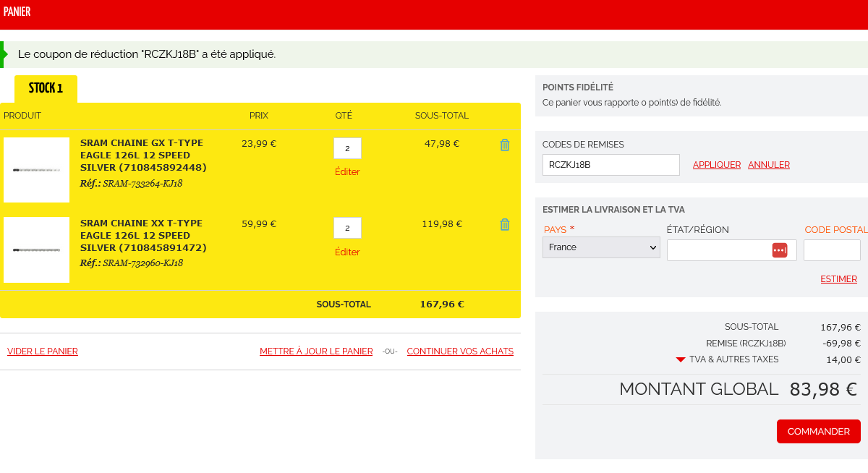868x473 pixels.
Task: Click Éditer under the GX chain quantity
Action: pyautogui.click(x=347, y=172)
